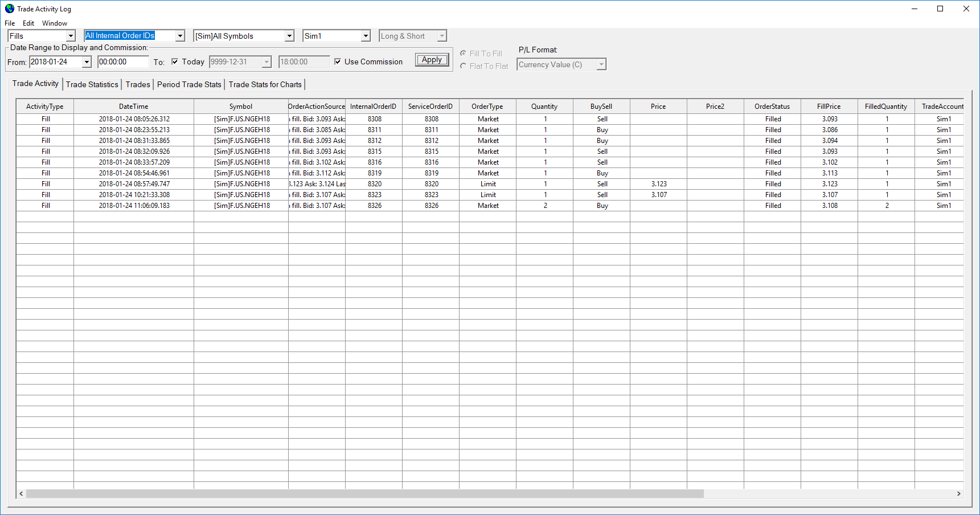This screenshot has height=515, width=980.
Task: Open the Sim1 account dropdown
Action: point(366,36)
